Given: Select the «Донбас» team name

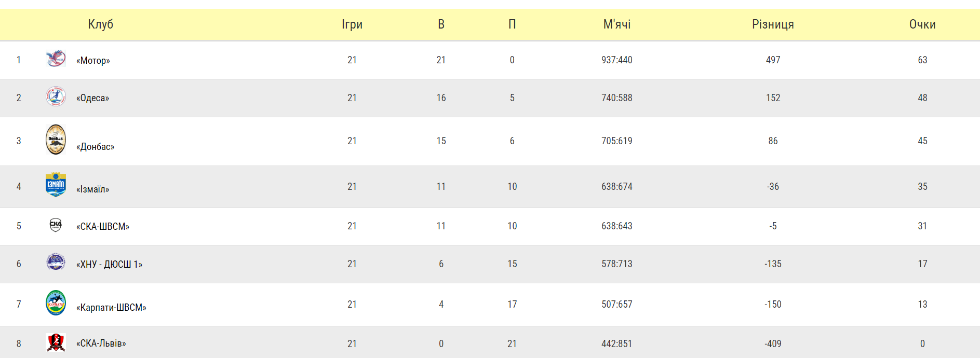Looking at the screenshot, I should pyautogui.click(x=95, y=147).
